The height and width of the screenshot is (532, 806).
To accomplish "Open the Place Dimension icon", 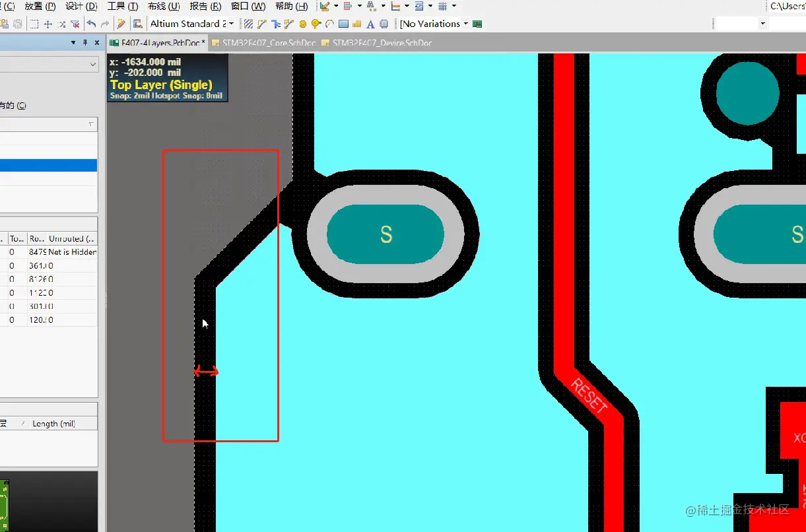I will click(395, 6).
